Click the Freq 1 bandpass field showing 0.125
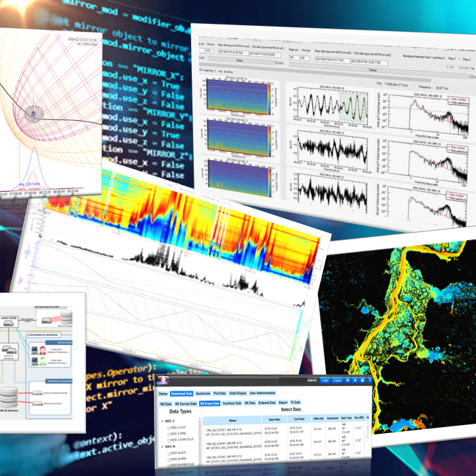 (450, 67)
